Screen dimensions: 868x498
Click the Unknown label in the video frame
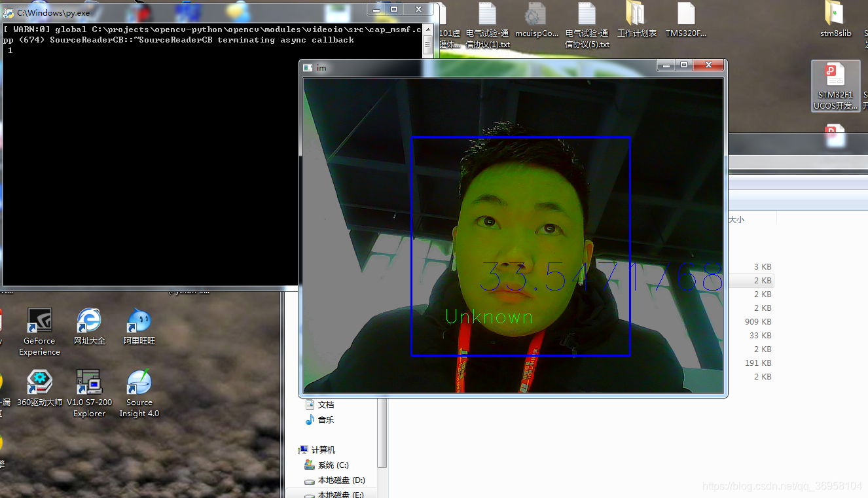point(488,317)
